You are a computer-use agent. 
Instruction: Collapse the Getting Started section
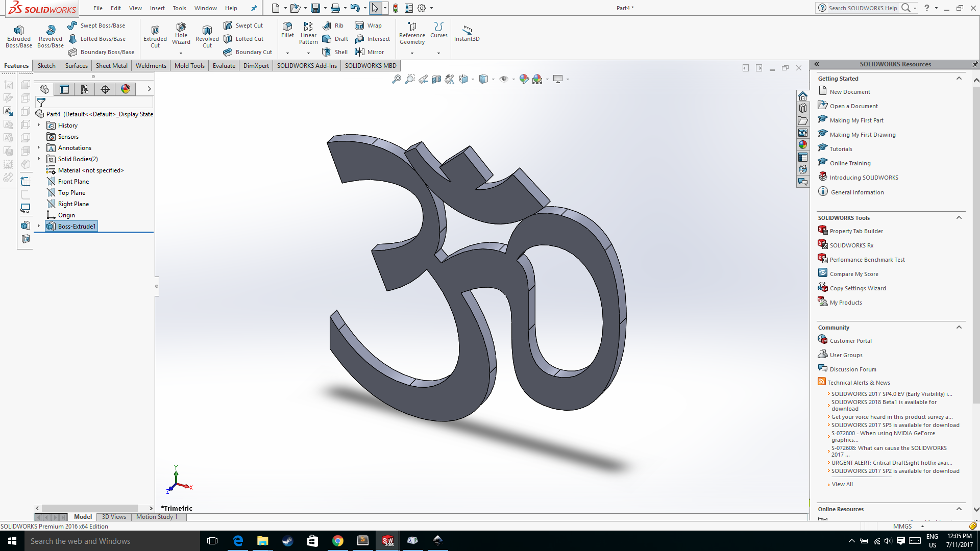[959, 79]
